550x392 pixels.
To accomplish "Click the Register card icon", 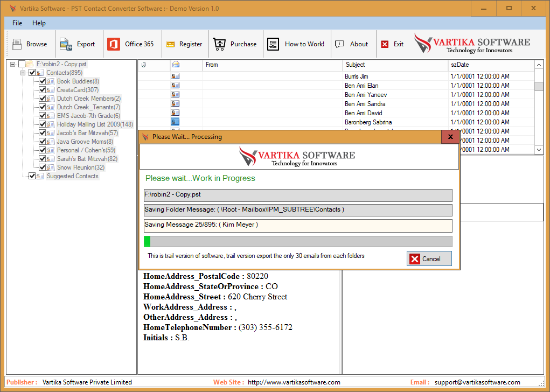I will (x=170, y=44).
